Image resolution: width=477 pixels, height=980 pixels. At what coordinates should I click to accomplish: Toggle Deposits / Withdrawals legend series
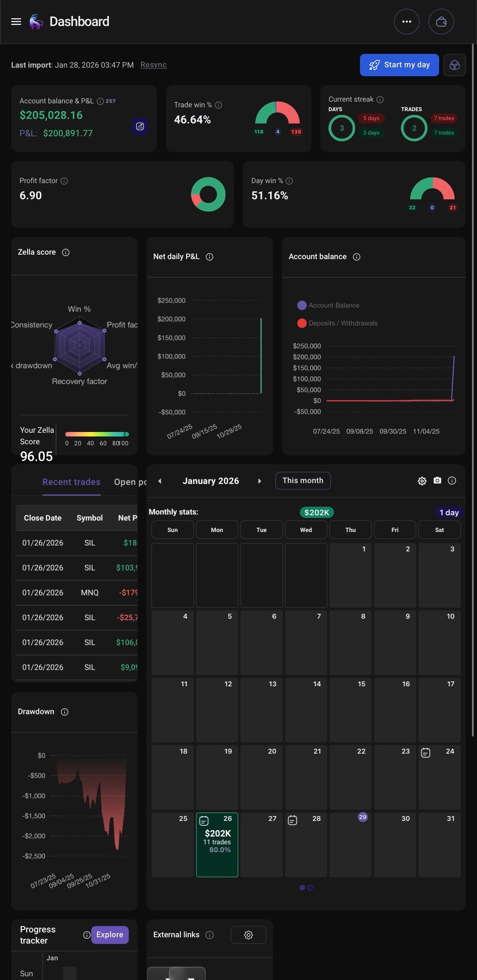(337, 323)
